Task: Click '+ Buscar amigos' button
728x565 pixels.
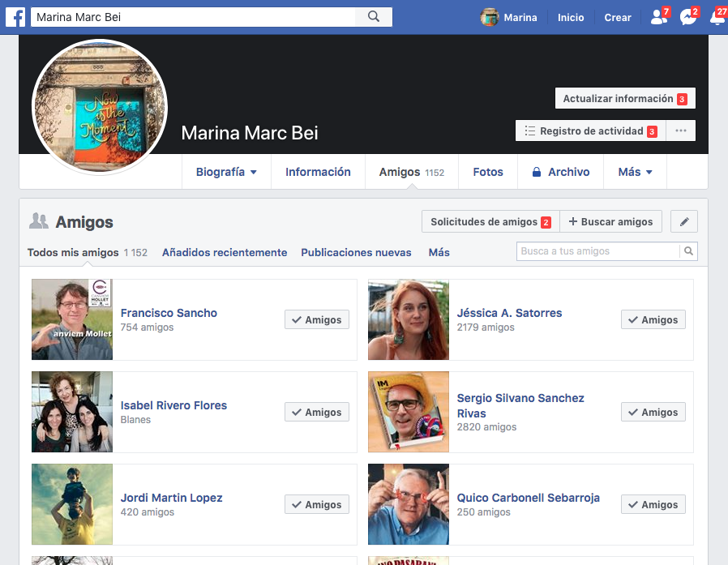Action: coord(610,221)
